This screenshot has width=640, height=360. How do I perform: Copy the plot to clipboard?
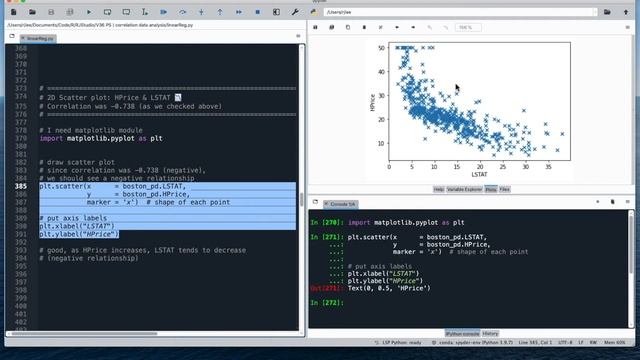(348, 27)
